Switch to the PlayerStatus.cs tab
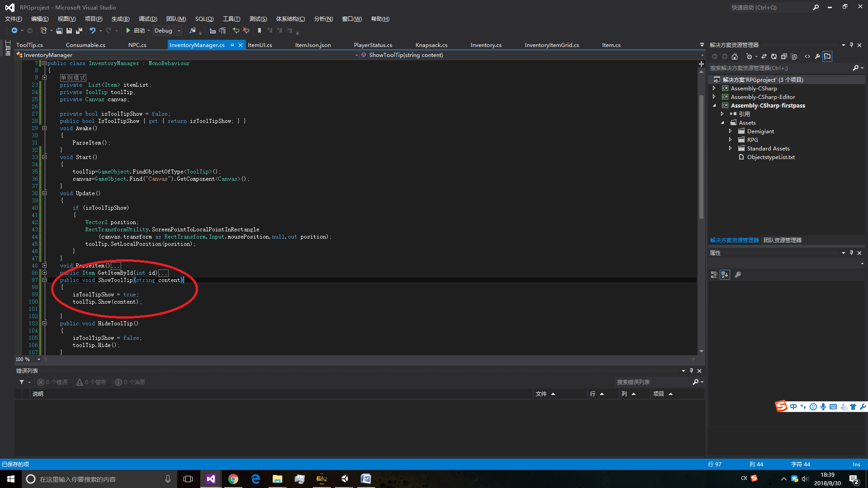 pyautogui.click(x=373, y=45)
